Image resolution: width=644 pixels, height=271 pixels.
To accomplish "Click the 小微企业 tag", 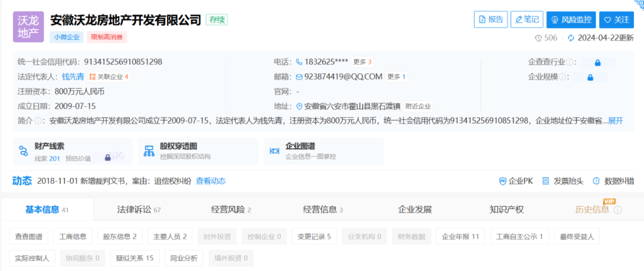I will click(67, 38).
